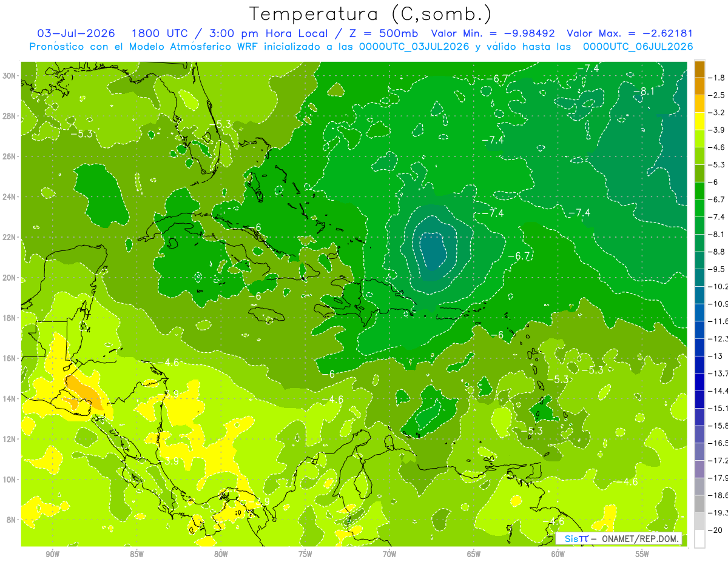Click the "55W" longitude axis label

click(x=642, y=554)
